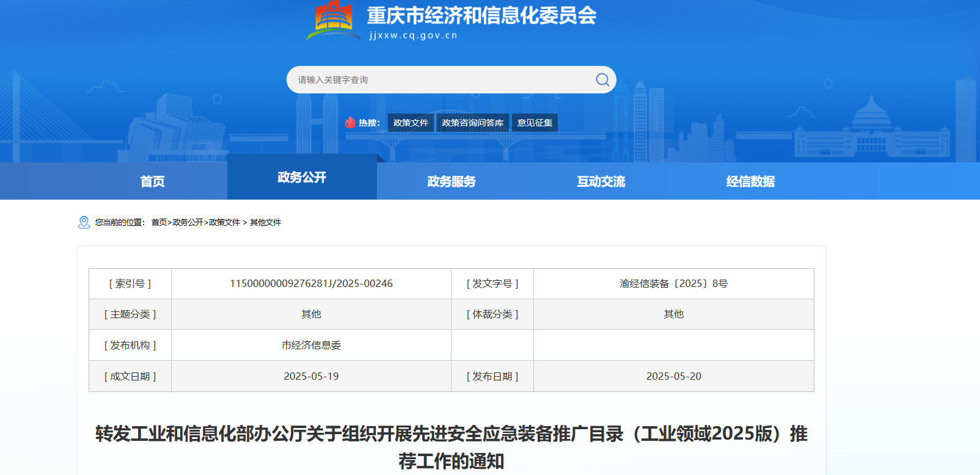980x475 pixels.
Task: Click the red hot-search flame icon
Action: (350, 123)
